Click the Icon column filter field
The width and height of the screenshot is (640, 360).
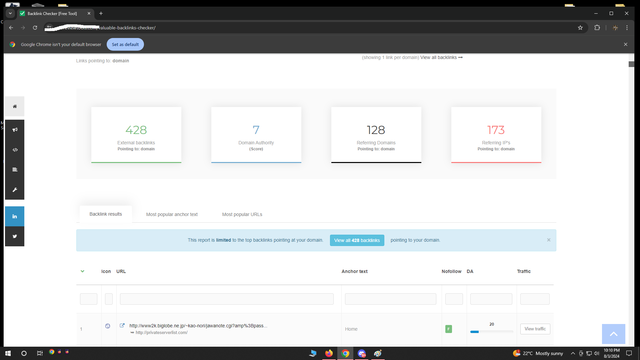[x=109, y=299]
